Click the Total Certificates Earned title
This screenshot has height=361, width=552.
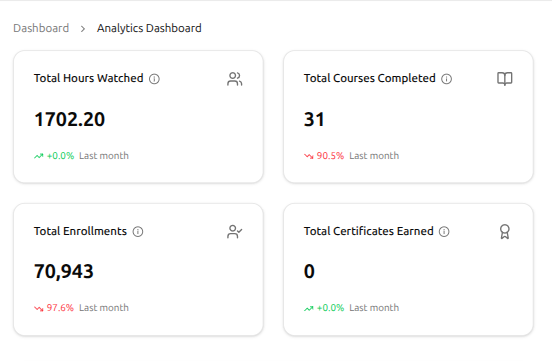click(369, 231)
